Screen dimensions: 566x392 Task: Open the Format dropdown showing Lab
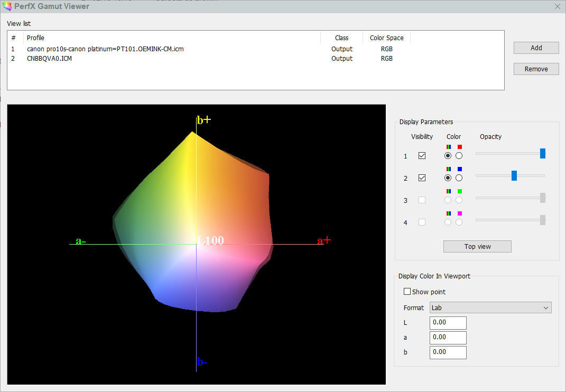coord(490,307)
